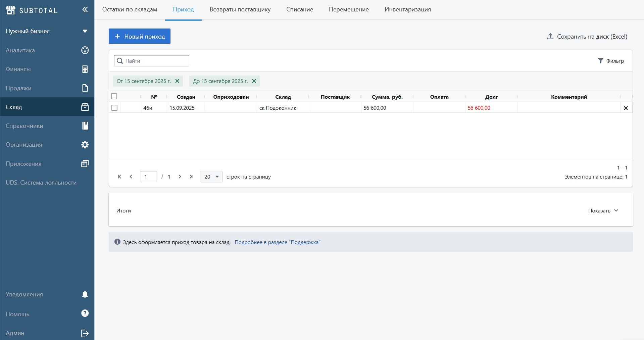Screen dimensions: 644x340
Task: Check the box for receipt 46и
Action: pyautogui.click(x=114, y=108)
